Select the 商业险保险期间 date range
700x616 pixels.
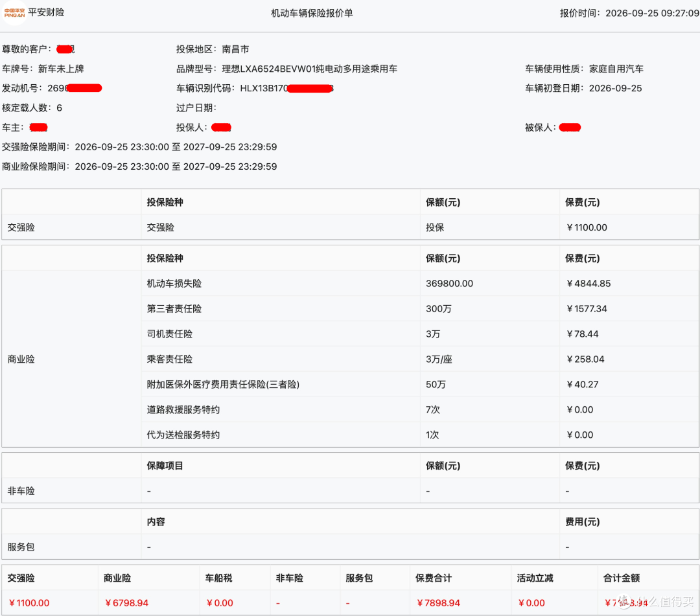point(176,167)
